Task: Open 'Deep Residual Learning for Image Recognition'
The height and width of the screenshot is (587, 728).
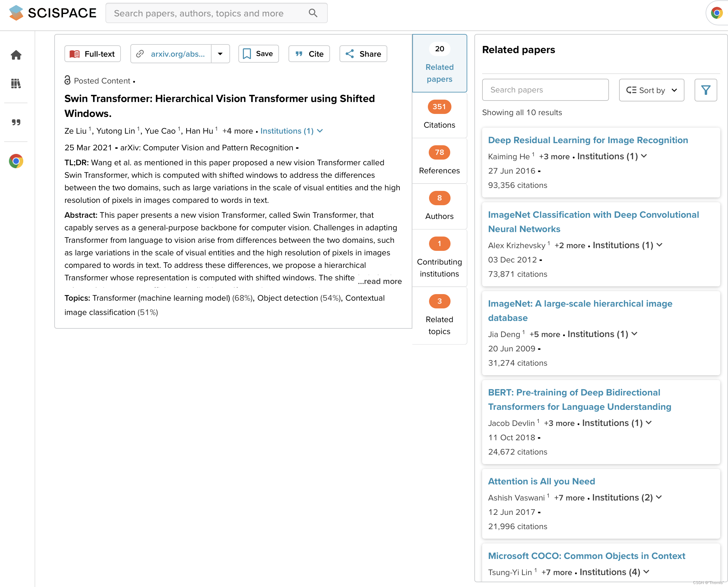Action: click(x=588, y=140)
